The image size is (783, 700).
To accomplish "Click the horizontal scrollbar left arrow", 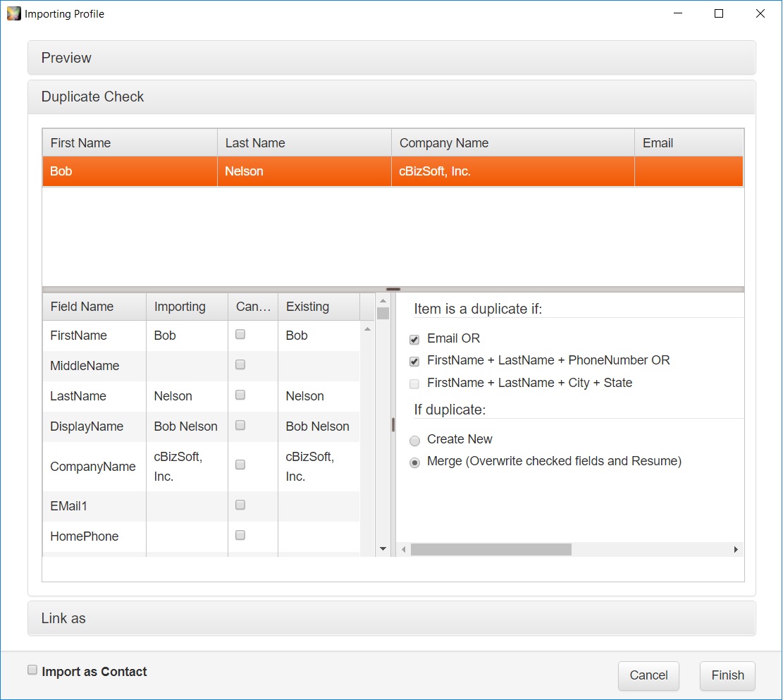I will point(404,550).
